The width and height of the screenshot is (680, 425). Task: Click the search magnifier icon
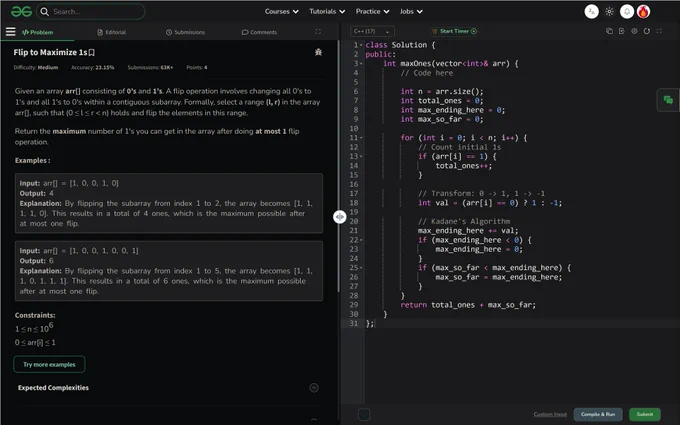(x=44, y=12)
